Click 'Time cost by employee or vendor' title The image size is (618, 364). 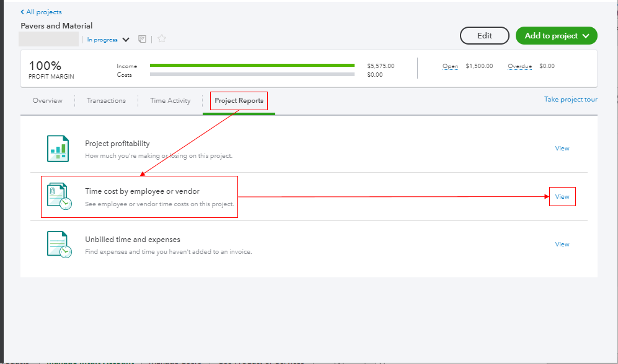[143, 191]
